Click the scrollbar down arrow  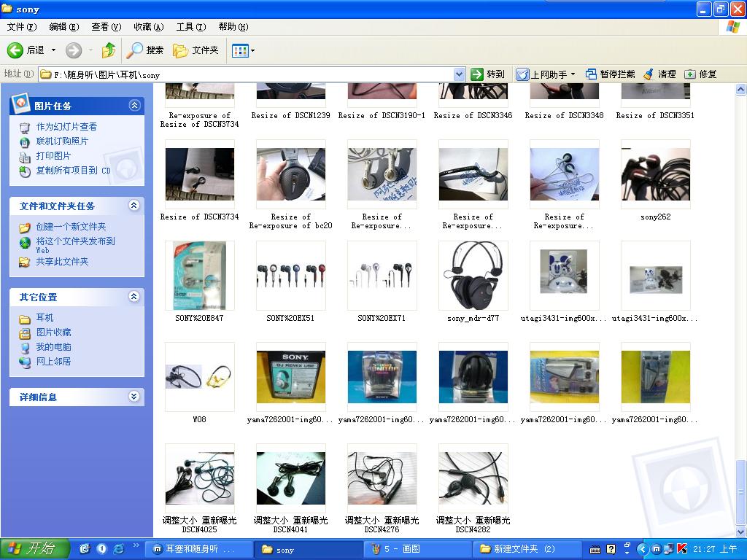(x=741, y=532)
